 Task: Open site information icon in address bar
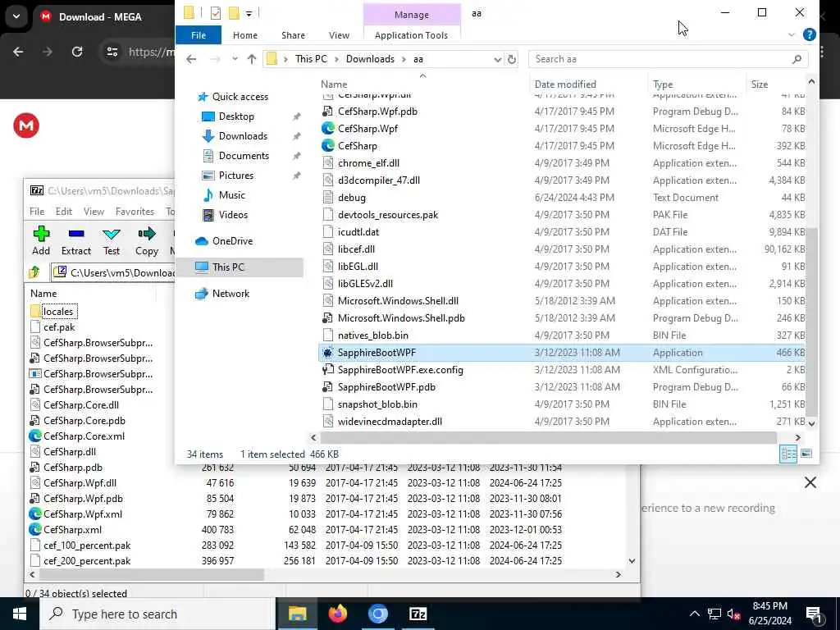[x=112, y=52]
